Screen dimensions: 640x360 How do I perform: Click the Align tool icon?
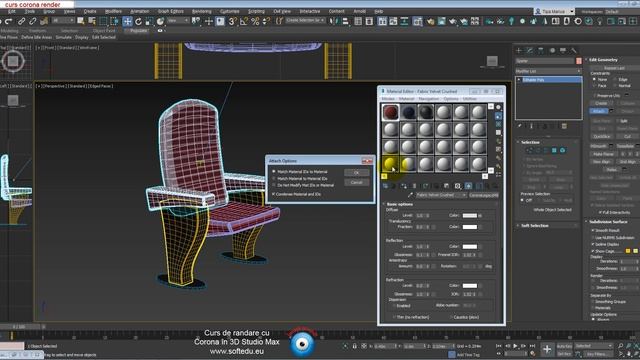(x=345, y=21)
